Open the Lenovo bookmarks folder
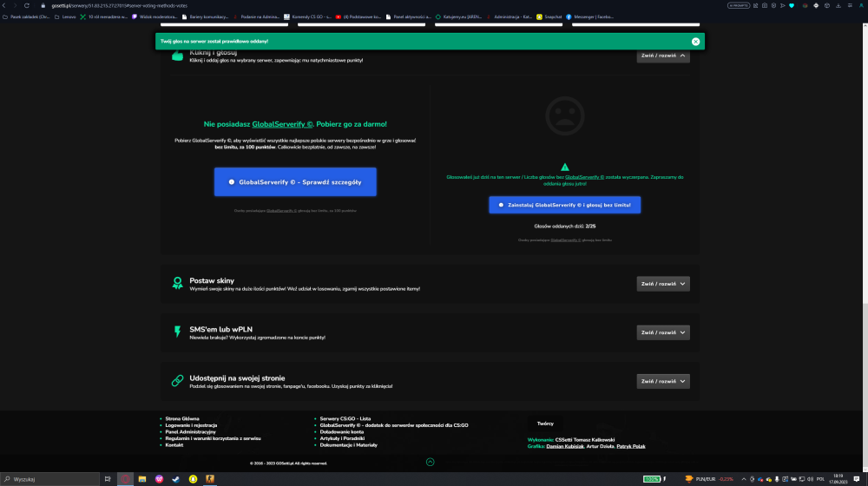The image size is (868, 486). pos(65,17)
